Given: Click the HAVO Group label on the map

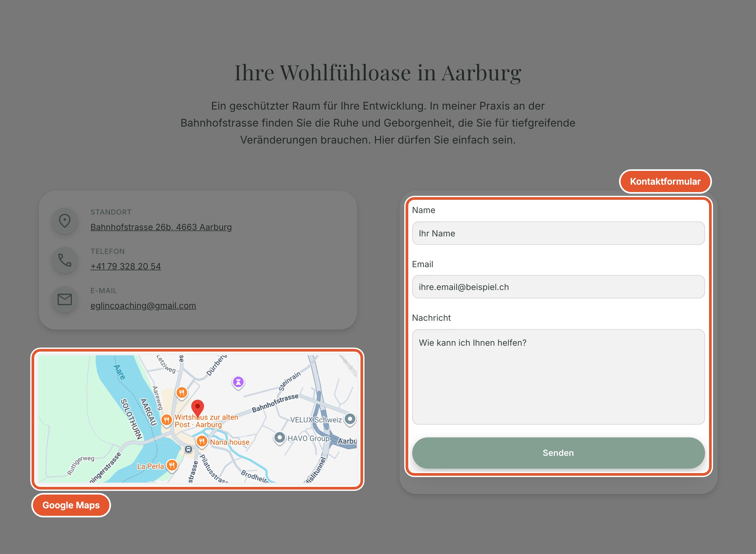Looking at the screenshot, I should pyautogui.click(x=309, y=438).
